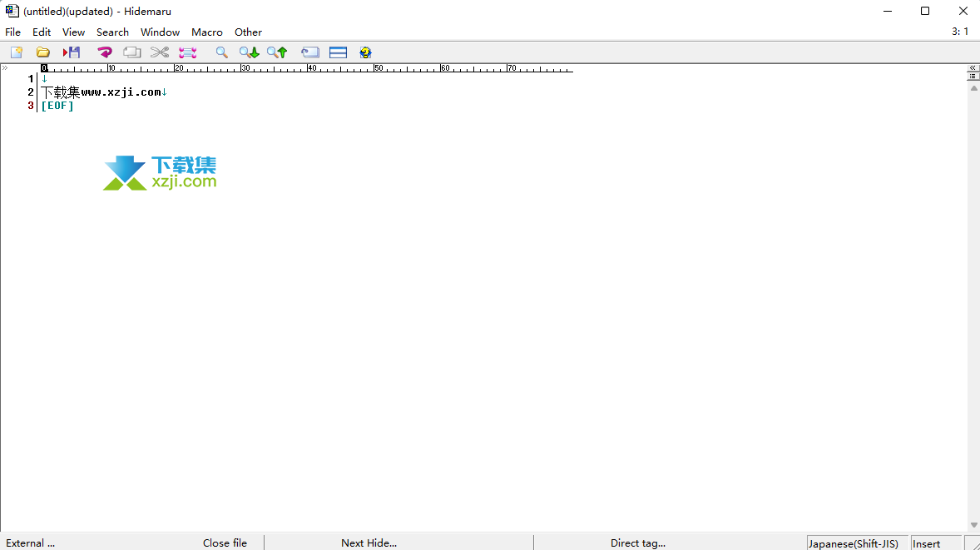The image size is (980, 550).
Task: Click the greyed-out copy icon
Action: 132,52
